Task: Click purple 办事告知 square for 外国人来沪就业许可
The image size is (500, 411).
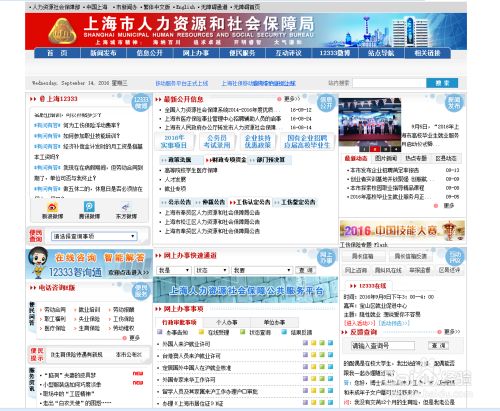Action: 305,343
